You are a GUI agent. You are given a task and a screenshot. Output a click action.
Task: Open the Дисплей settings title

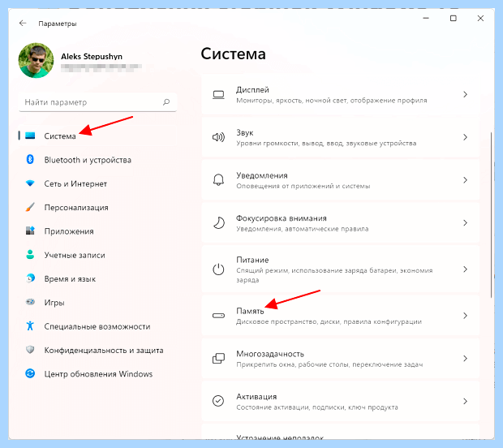(252, 90)
